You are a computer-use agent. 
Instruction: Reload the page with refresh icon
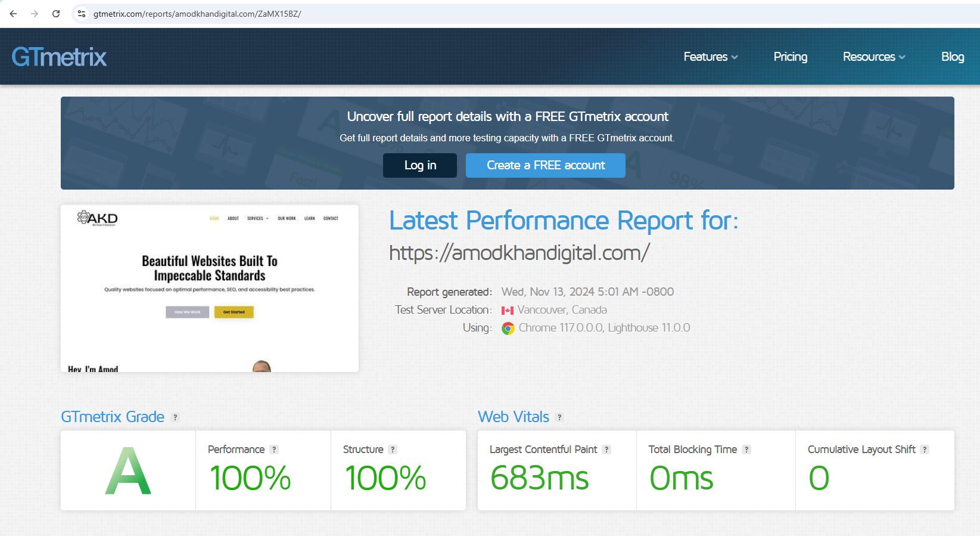[x=56, y=14]
